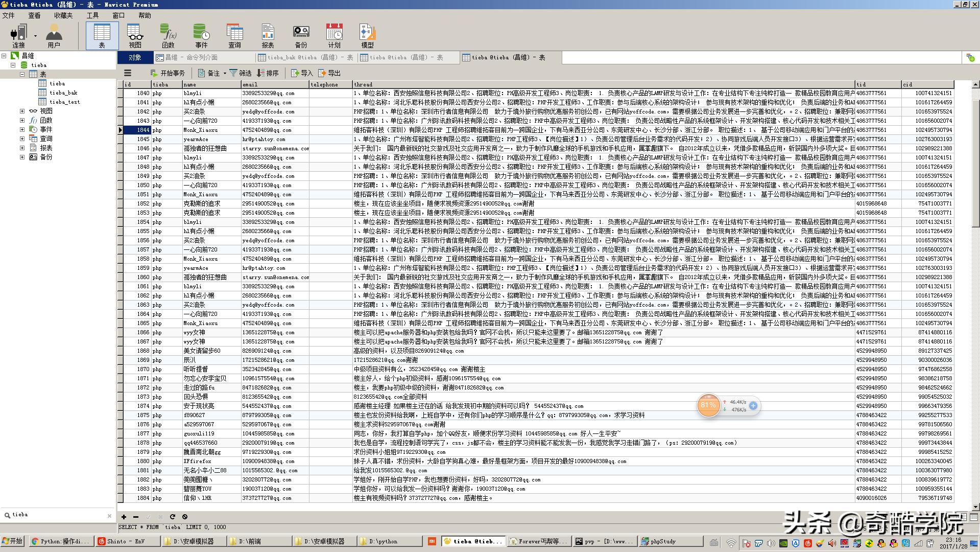980x552 pixels.
Task: Collapse the 昌维 connection tree node
Action: pos(4,56)
